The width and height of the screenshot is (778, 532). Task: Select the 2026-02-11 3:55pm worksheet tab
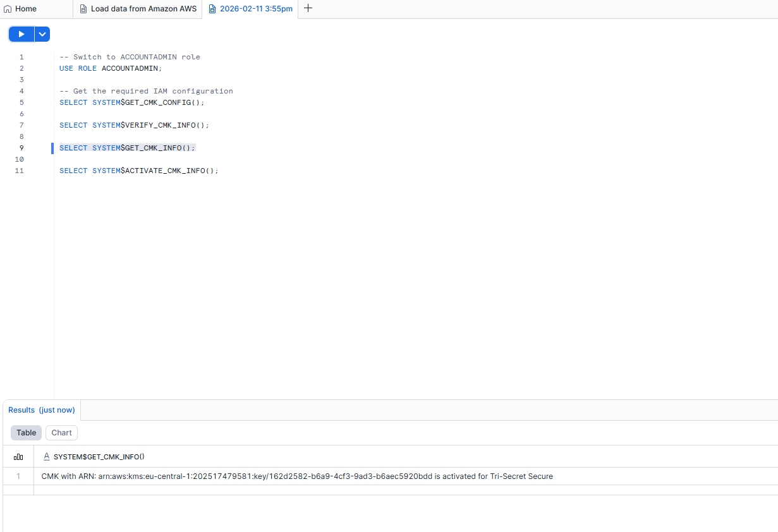(250, 9)
